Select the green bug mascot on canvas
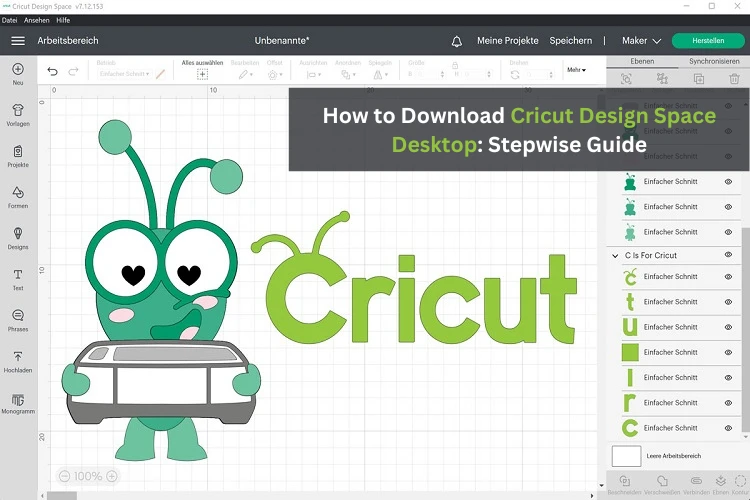The height and width of the screenshot is (500, 750). point(162,292)
